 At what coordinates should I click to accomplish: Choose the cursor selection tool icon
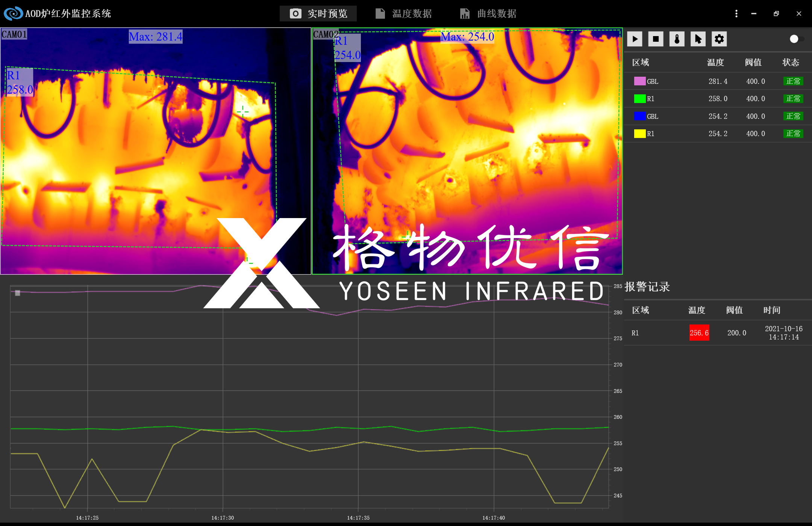698,39
